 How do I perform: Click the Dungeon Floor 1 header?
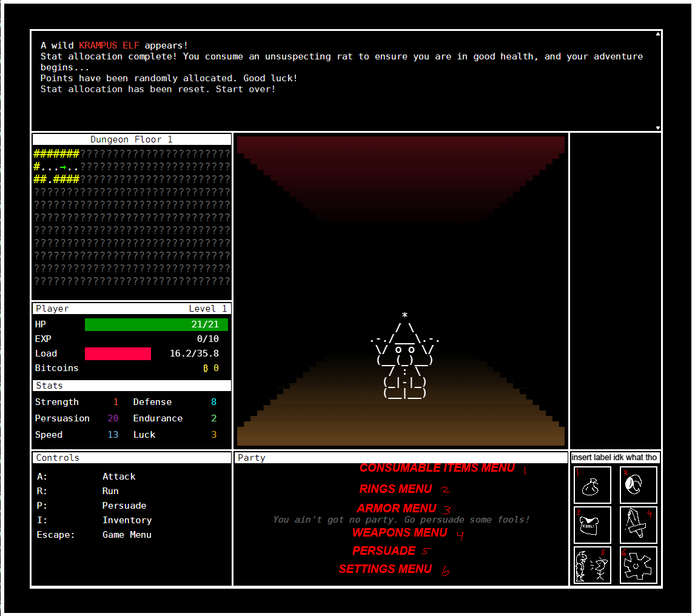(x=132, y=139)
